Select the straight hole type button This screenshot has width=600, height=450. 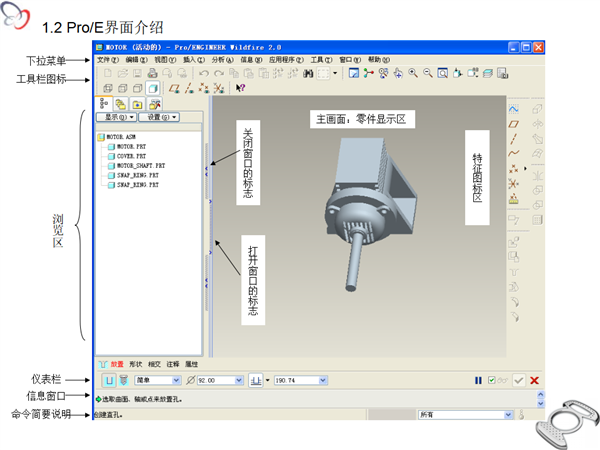tap(109, 380)
